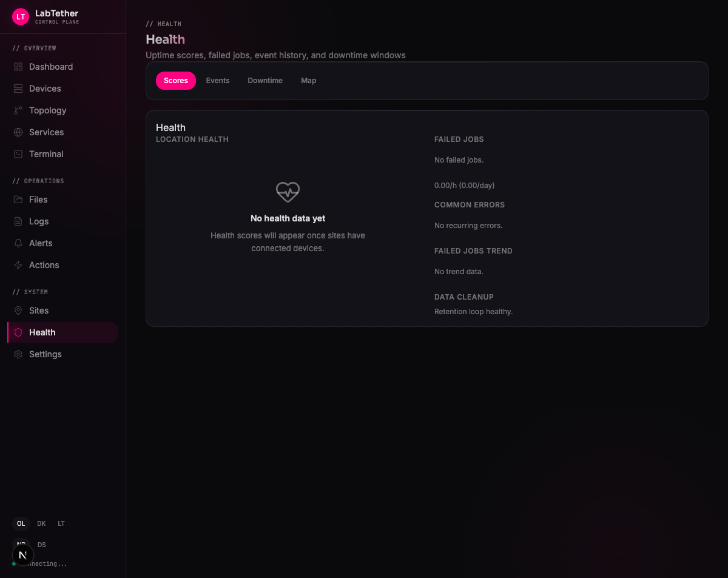Open Sites via its map-pin icon
Image resolution: width=728 pixels, height=578 pixels.
click(18, 311)
